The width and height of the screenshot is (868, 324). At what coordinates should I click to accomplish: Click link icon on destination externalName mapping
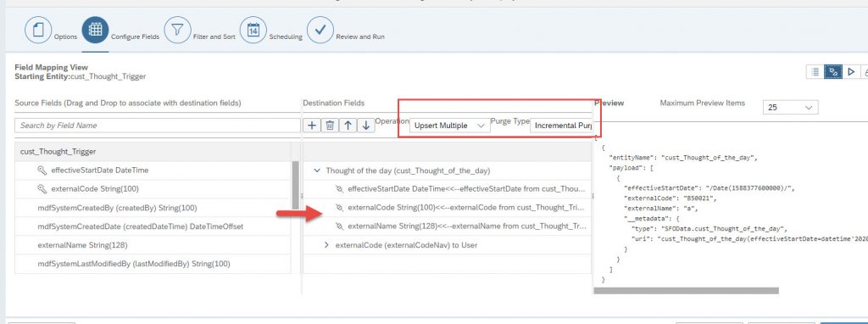pyautogui.click(x=339, y=226)
